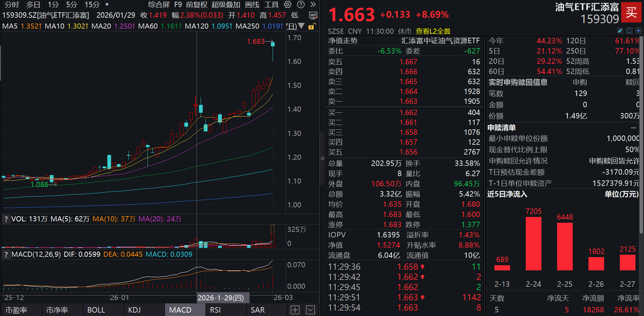Click the 买五 bid price 1.656
Screen dimensions: 644x316
(408, 152)
